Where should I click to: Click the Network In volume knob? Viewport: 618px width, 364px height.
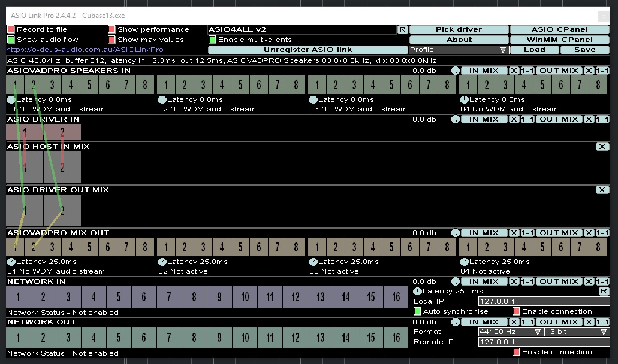(456, 282)
